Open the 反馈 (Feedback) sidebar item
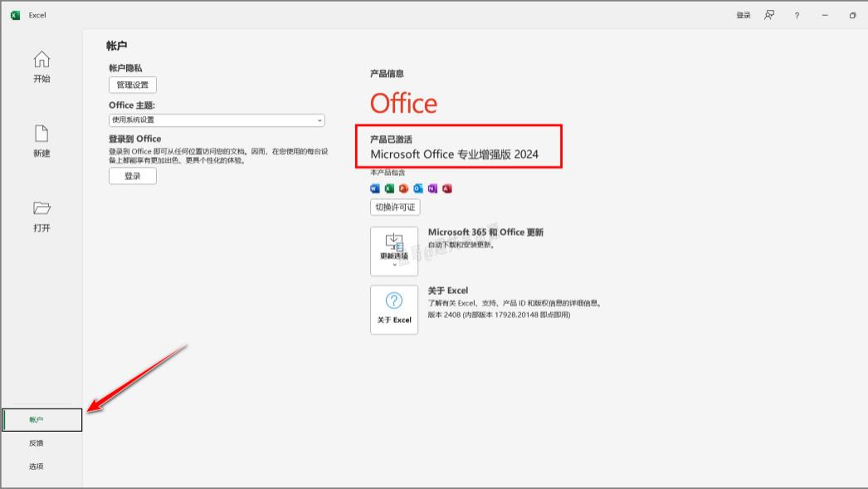The width and height of the screenshot is (868, 489). [36, 443]
